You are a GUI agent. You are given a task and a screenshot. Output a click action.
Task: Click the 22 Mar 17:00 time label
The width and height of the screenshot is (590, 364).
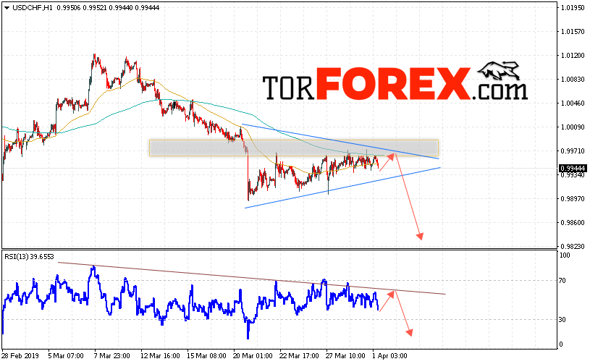point(300,356)
